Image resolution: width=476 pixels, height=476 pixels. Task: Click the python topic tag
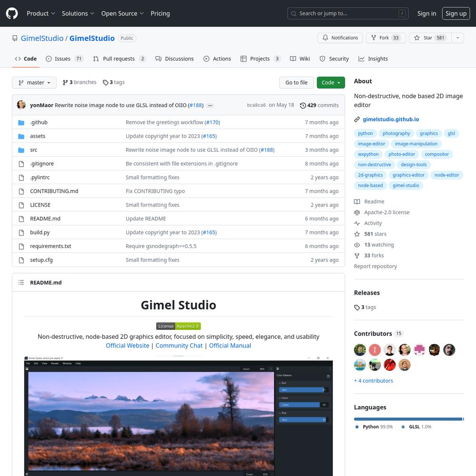(x=365, y=133)
